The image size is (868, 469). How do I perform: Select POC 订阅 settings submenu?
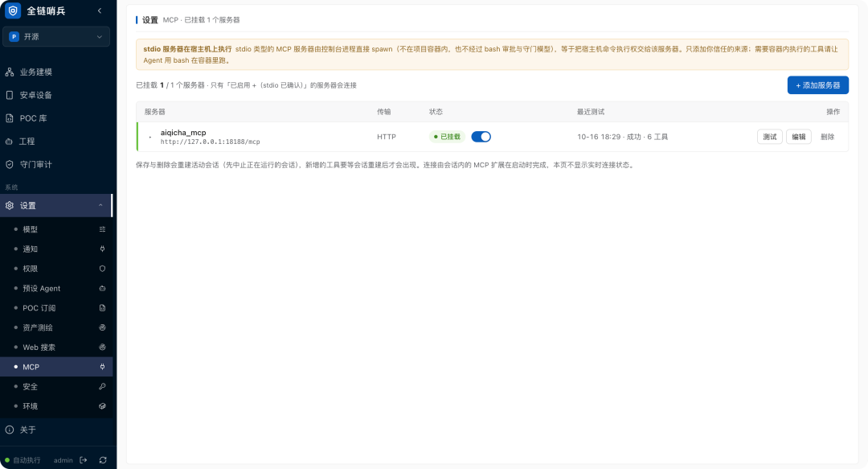(56, 307)
